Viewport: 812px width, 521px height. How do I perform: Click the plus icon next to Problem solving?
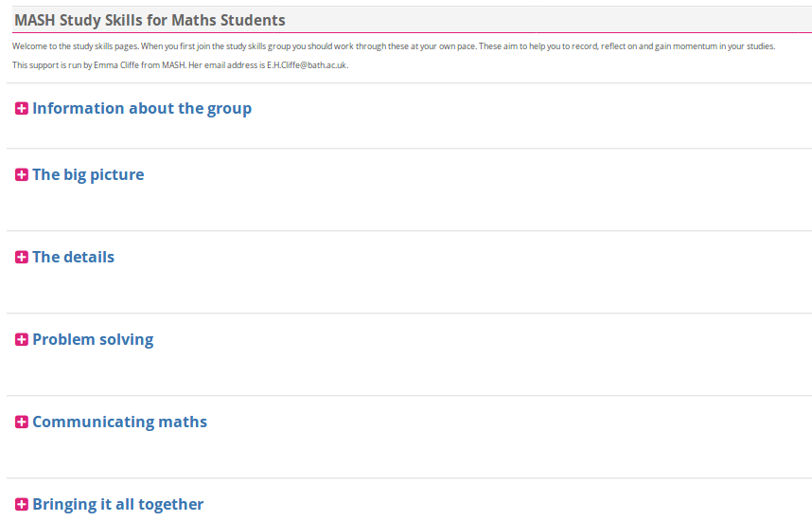22,340
